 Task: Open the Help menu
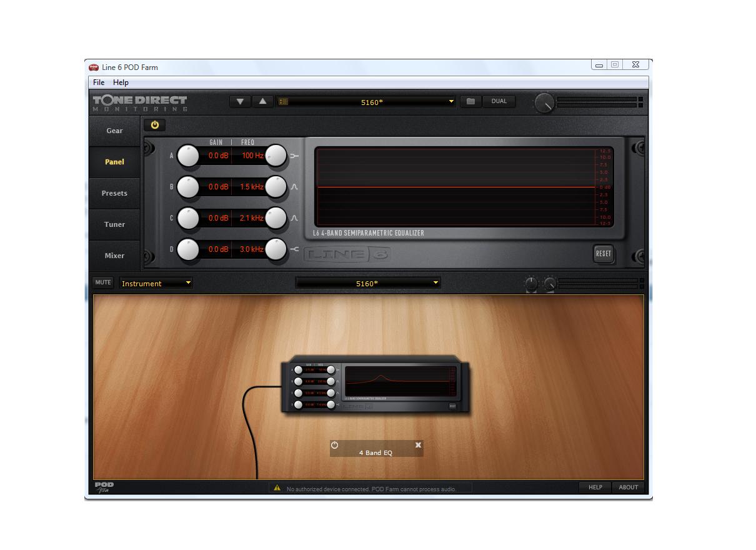pos(121,82)
